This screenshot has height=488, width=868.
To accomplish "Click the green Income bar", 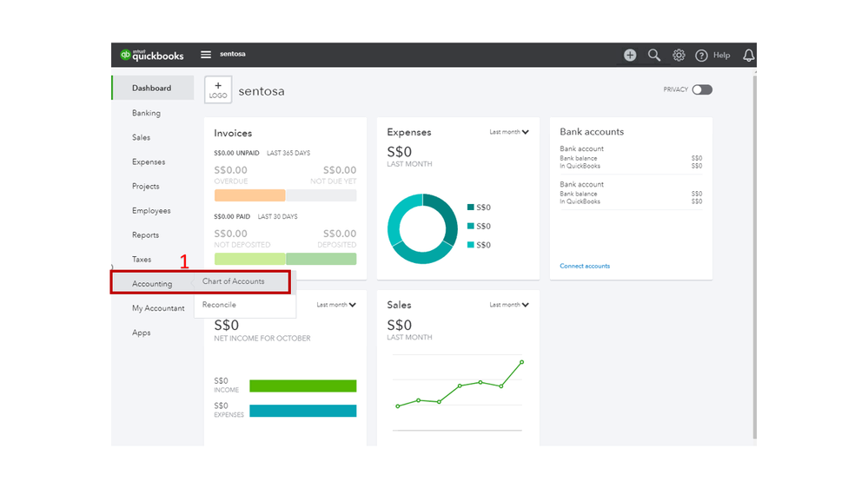I will coord(302,386).
